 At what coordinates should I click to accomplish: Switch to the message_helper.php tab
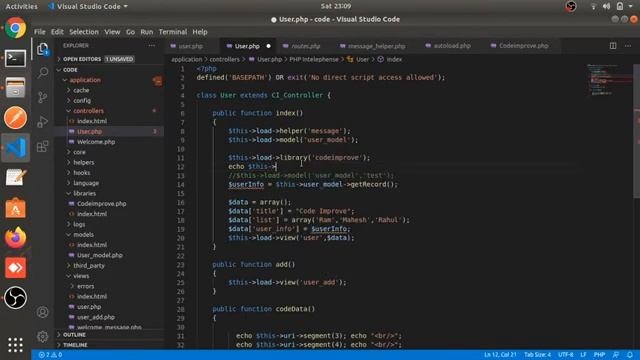[x=376, y=46]
